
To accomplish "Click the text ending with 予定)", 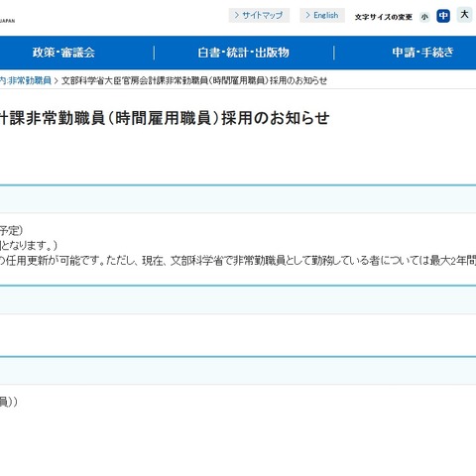I will (x=11, y=230).
